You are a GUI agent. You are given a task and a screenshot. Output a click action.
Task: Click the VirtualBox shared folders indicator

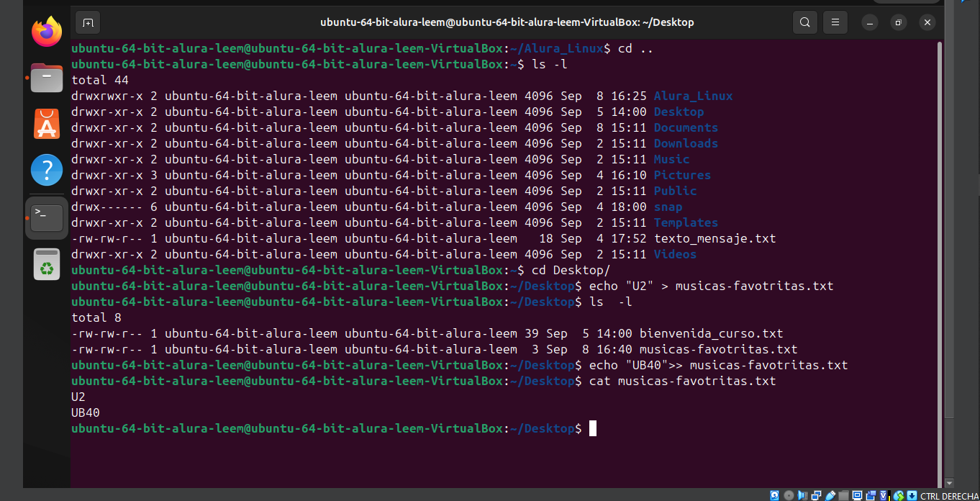pos(844,495)
